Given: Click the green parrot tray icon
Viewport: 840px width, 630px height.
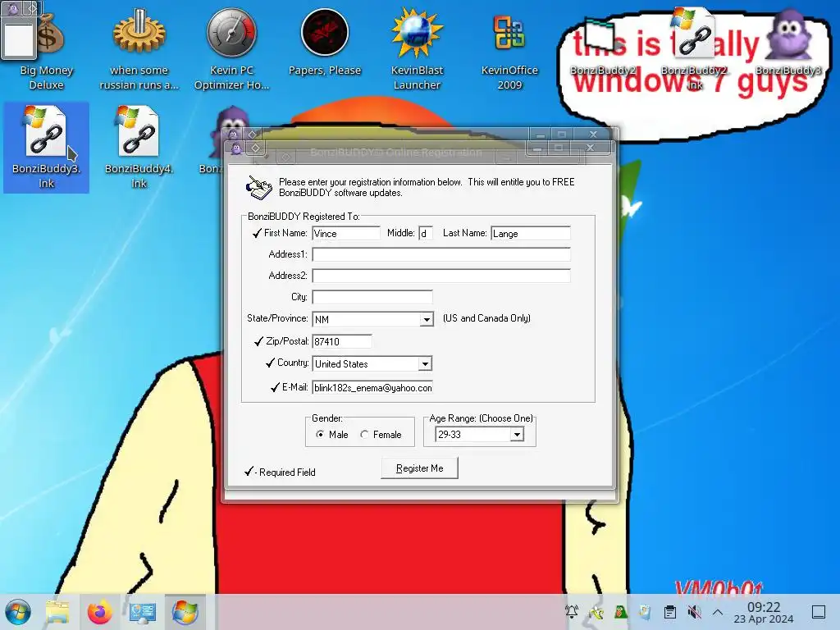Looking at the screenshot, I should click(x=621, y=612).
